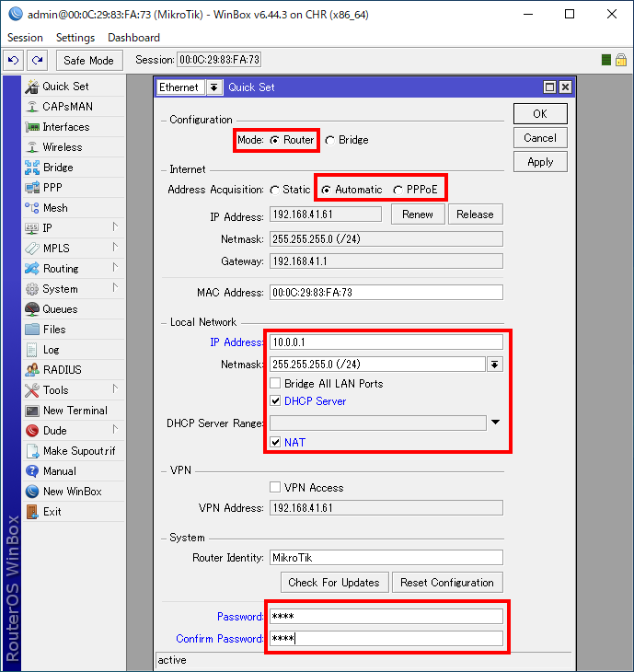Click the New Terminal icon
The image size is (634, 672).
(x=32, y=411)
